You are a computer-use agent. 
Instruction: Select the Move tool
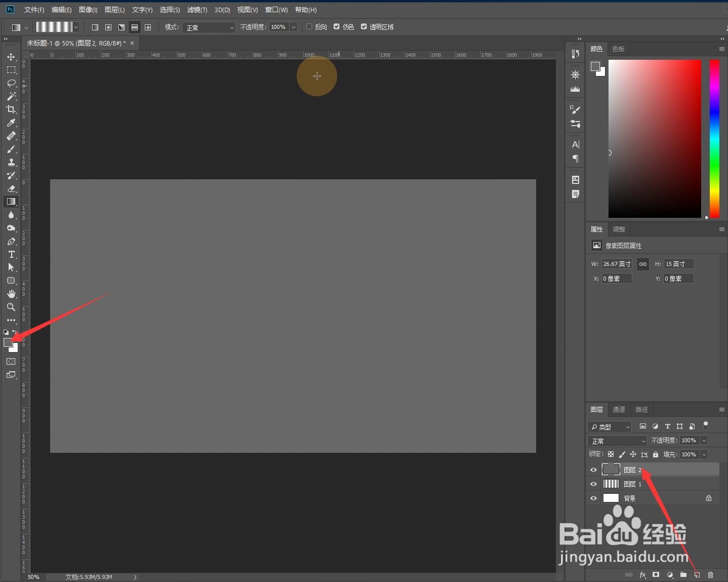coord(11,57)
